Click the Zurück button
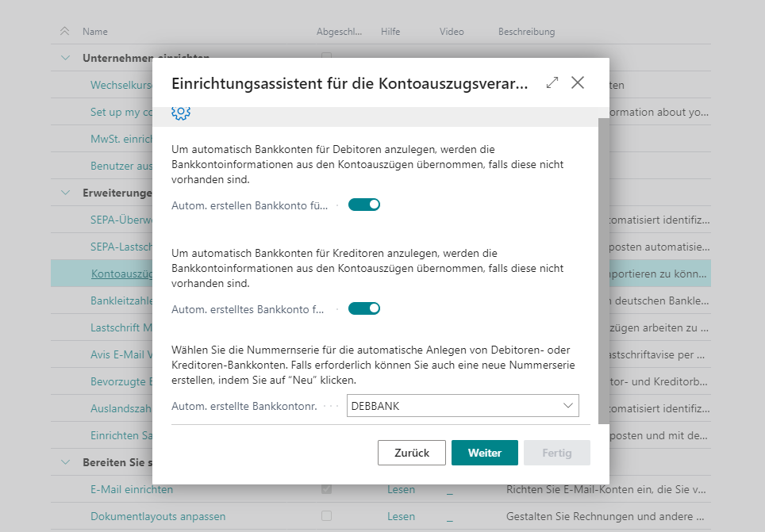 [x=412, y=453]
